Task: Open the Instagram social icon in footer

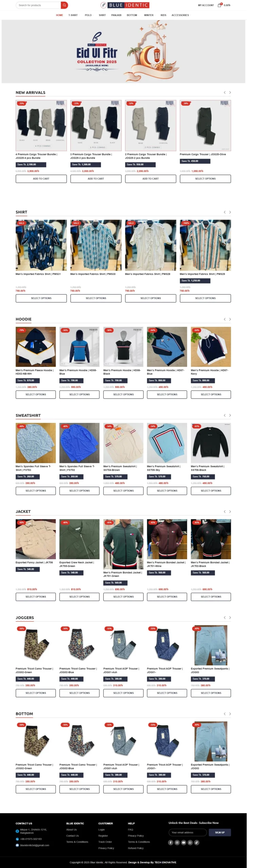Action: (177, 842)
